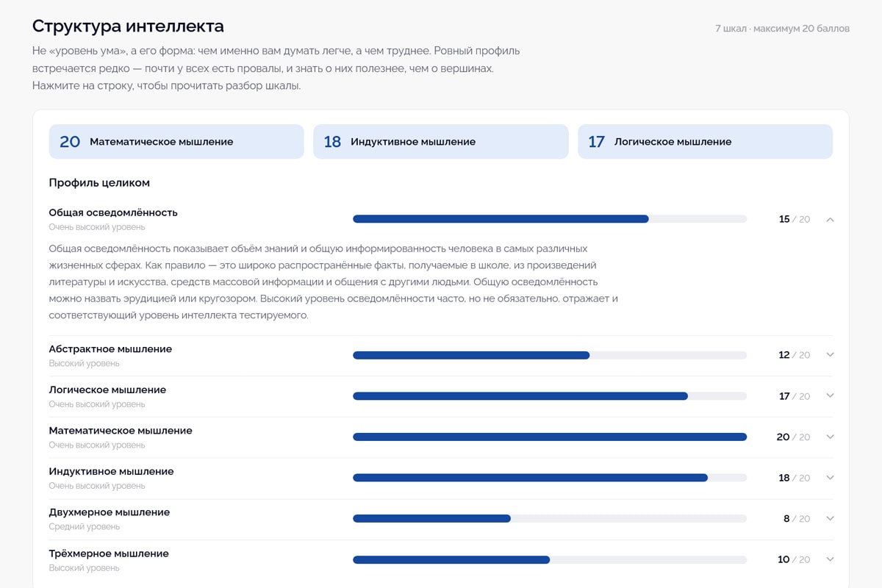Click the score 18 / 20

795,478
